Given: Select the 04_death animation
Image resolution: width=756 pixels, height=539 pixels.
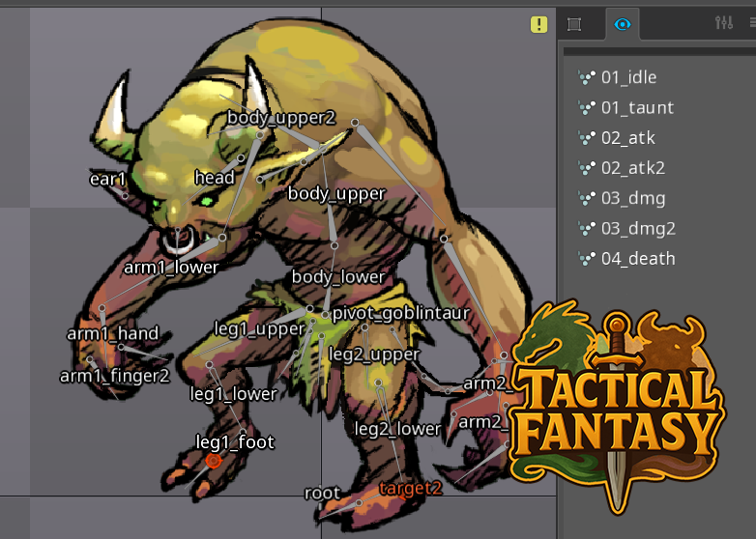Looking at the screenshot, I should coord(638,259).
